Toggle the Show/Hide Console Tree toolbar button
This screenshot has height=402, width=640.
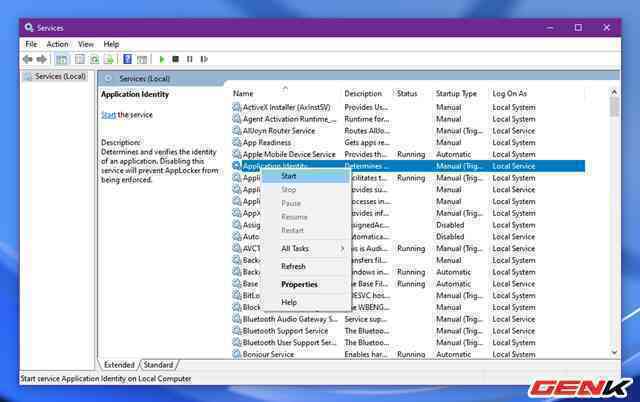(62, 59)
